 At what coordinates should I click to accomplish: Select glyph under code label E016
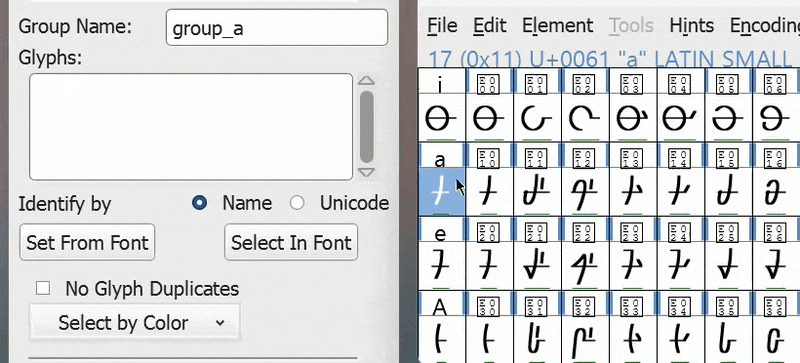point(777,192)
